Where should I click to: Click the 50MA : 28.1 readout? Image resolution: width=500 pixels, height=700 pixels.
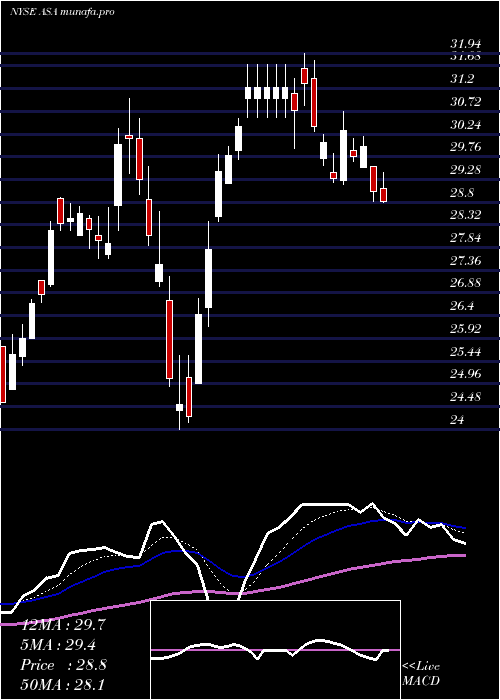tap(63, 685)
